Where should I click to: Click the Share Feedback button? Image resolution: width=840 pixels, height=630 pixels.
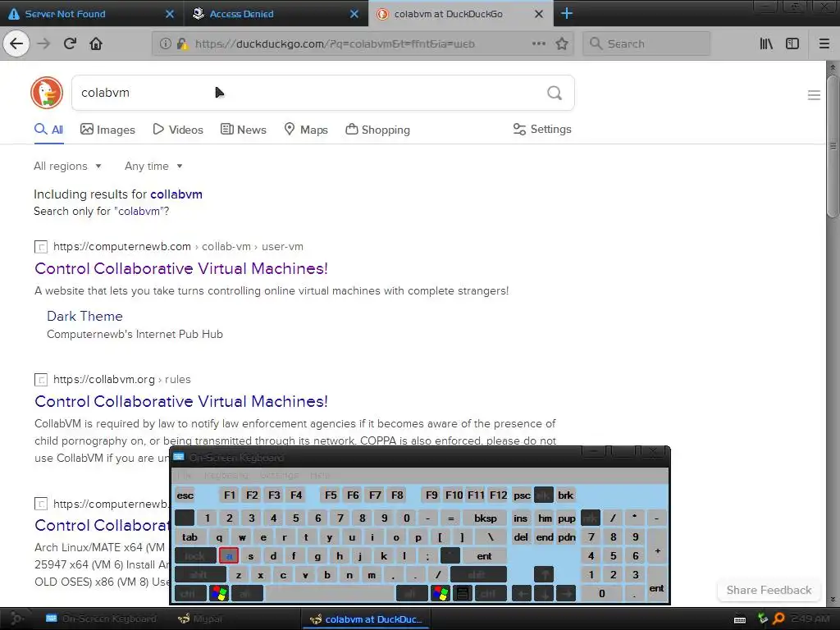pos(769,590)
